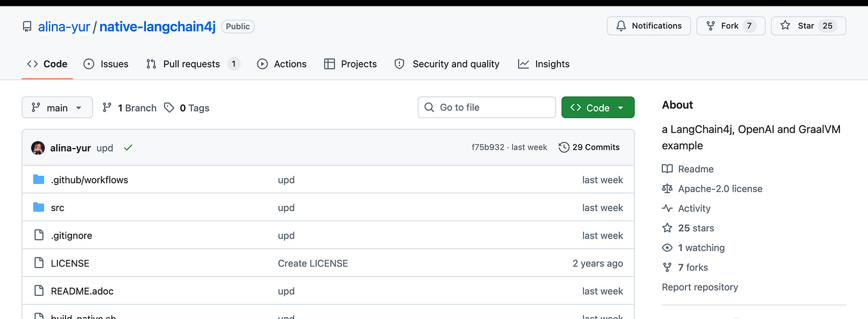The height and width of the screenshot is (319, 868).
Task: Switch to the Code tab
Action: point(47,64)
